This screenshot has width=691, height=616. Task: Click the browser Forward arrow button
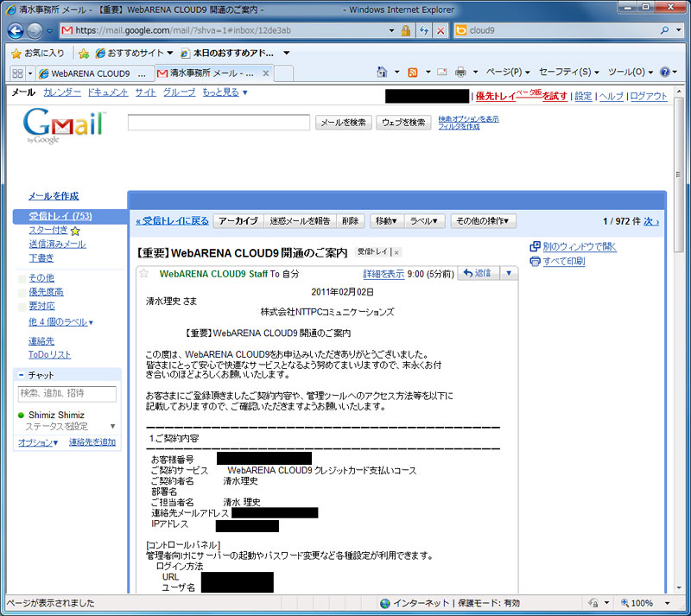pyautogui.click(x=35, y=30)
